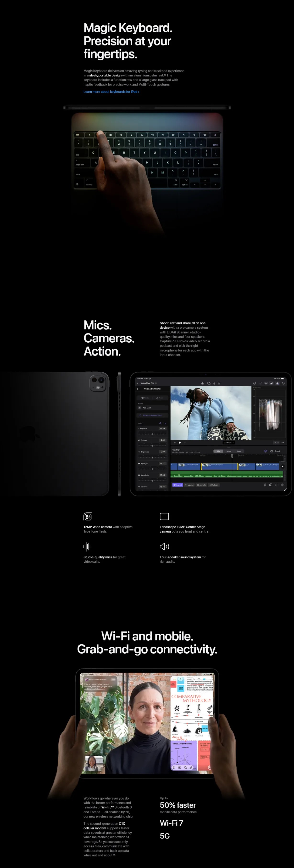Open the Video Final Edit title dropdown
Image resolution: width=294 pixels, height=868 pixels.
click(x=156, y=383)
